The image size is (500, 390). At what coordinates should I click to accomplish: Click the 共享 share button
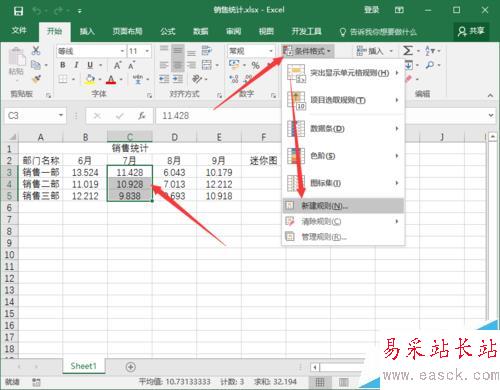471,32
